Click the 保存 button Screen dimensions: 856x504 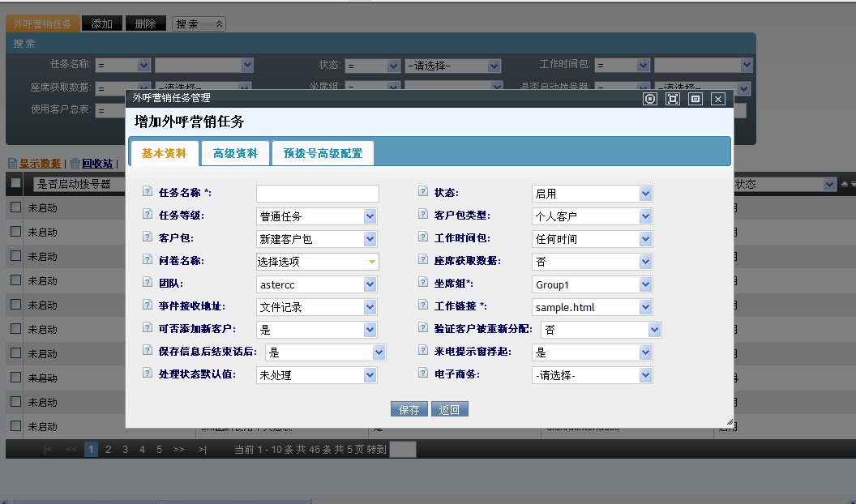[409, 409]
